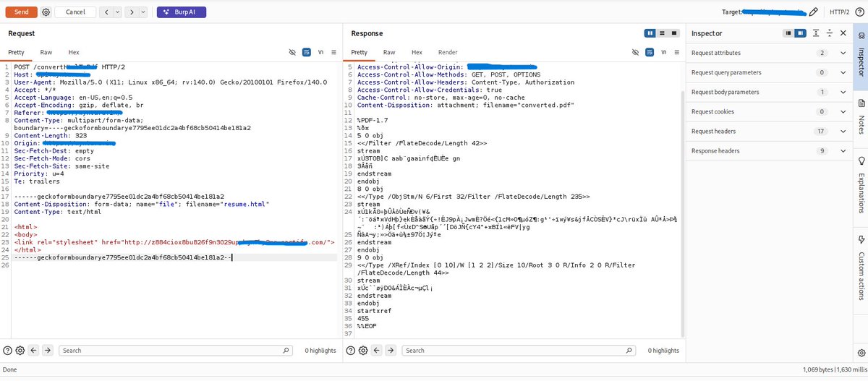This screenshot has height=381, width=868.
Task: Set Inspector to side panel layout
Action: coord(800,33)
